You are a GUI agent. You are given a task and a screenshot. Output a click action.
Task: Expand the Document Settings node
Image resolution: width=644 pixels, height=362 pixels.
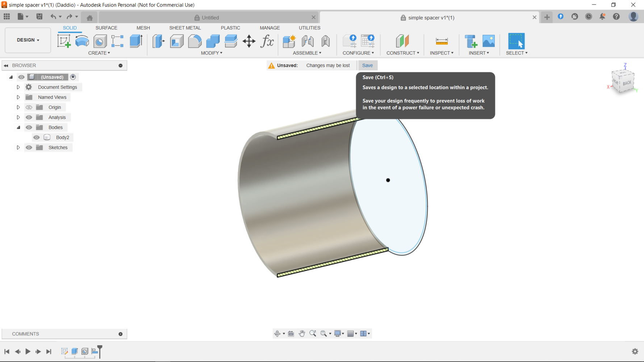pyautogui.click(x=18, y=87)
